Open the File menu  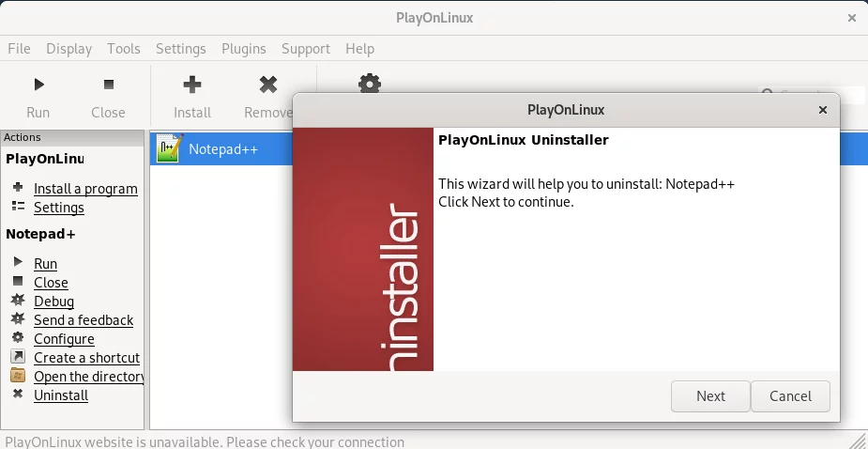(19, 49)
